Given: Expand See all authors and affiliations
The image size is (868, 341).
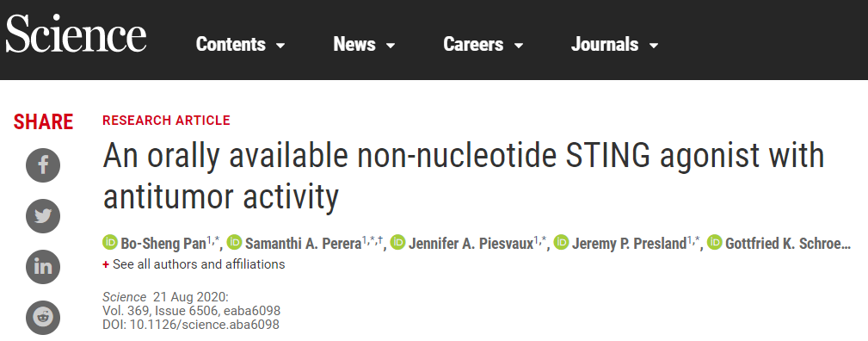Looking at the screenshot, I should [194, 264].
